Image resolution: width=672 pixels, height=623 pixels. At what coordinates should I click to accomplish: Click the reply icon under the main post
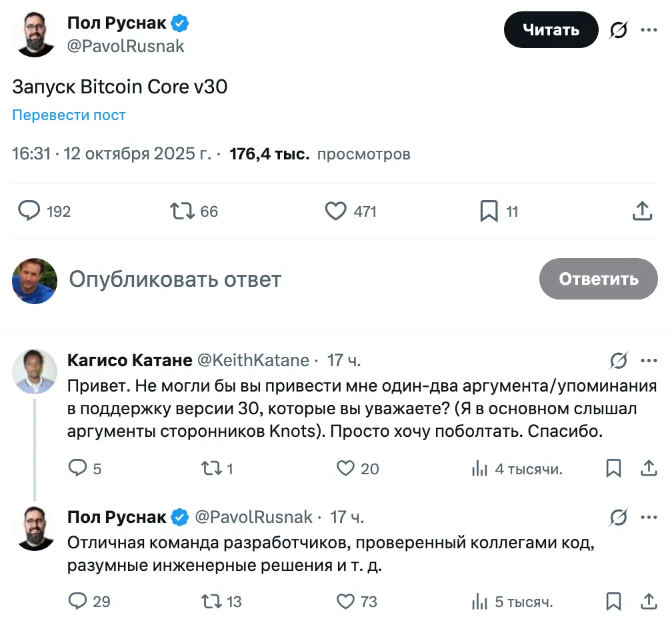(x=29, y=211)
